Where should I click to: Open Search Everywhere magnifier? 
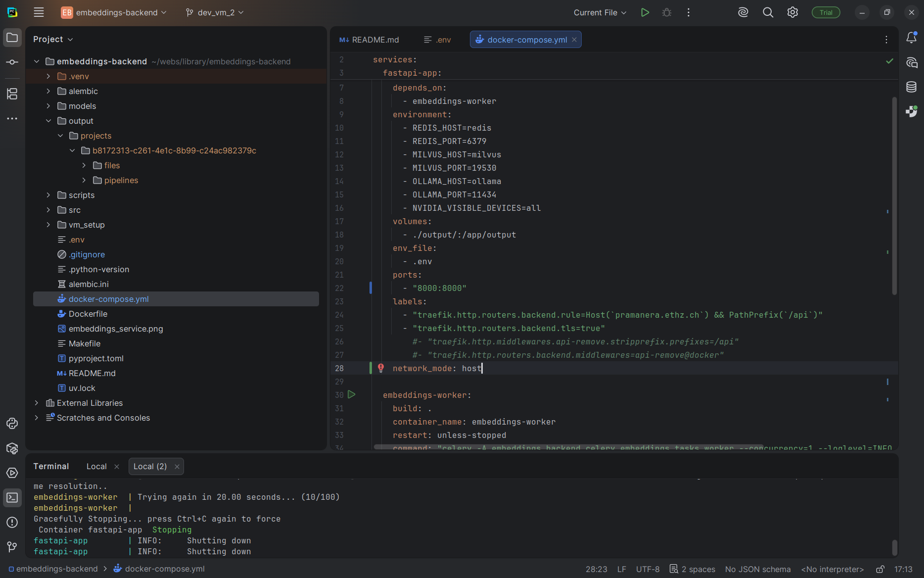(x=768, y=12)
